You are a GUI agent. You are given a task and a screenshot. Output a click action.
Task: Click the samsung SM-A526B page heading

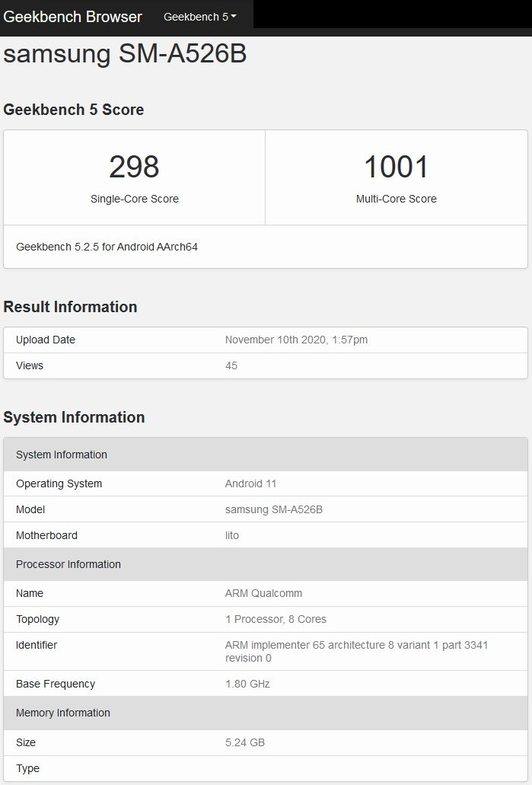click(126, 55)
